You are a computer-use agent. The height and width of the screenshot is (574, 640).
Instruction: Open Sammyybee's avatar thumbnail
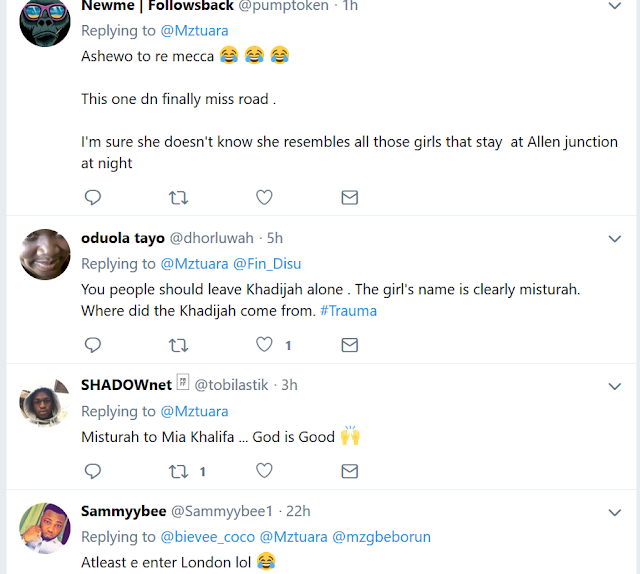tap(45, 527)
